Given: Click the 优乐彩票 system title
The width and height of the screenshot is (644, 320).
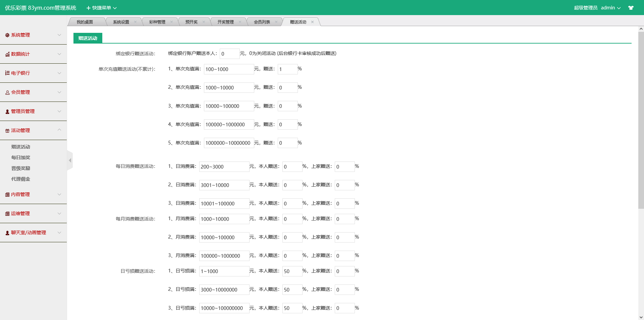Looking at the screenshot, I should point(41,8).
